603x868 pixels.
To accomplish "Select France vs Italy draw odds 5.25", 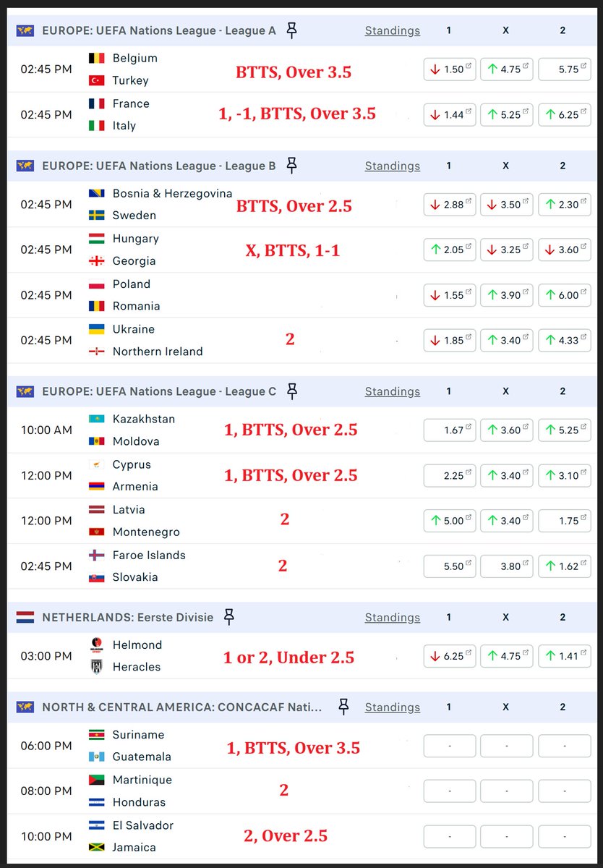I will pyautogui.click(x=507, y=114).
